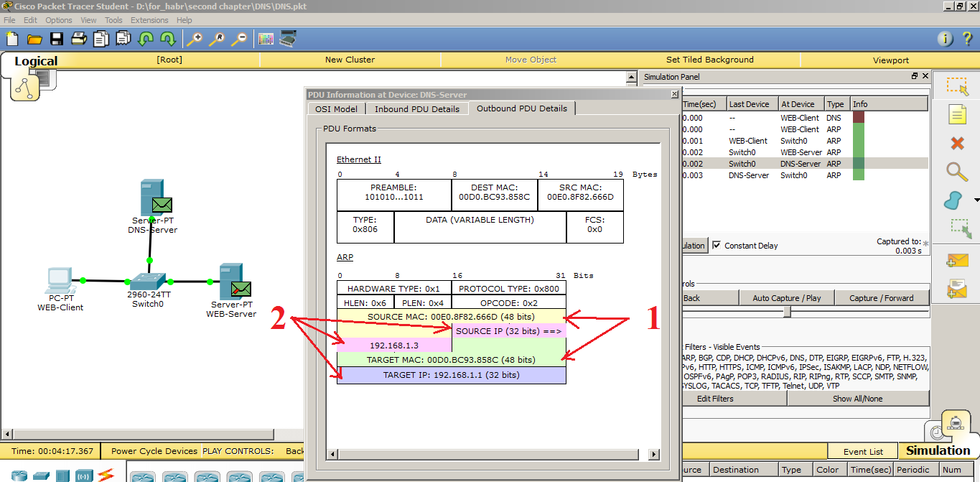
Task: Switch to Simulation mode tab
Action: tap(938, 450)
